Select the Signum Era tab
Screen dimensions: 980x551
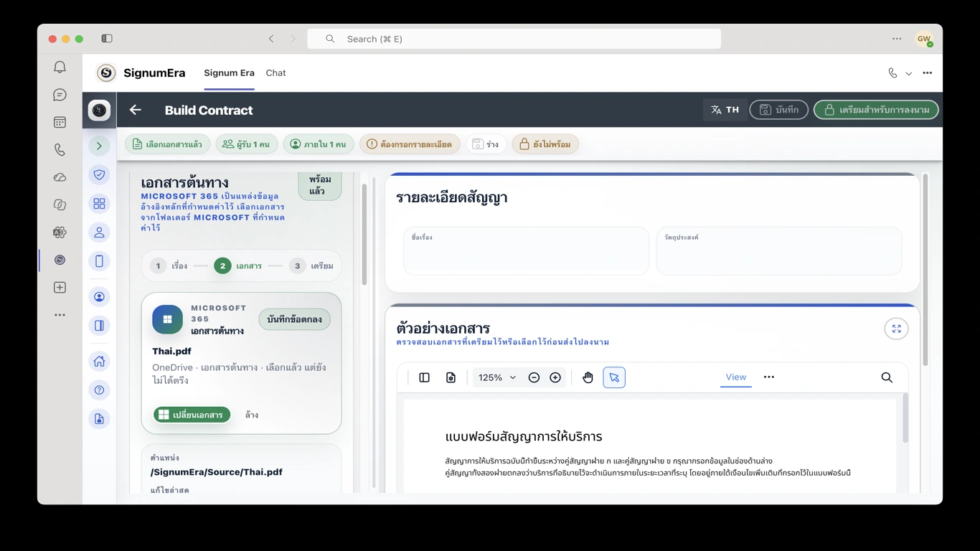point(229,73)
